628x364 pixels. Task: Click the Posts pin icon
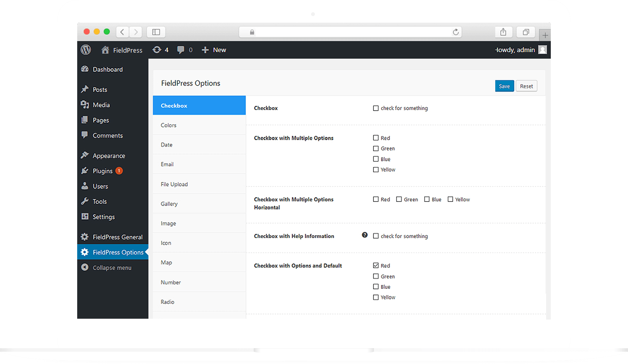tap(85, 89)
